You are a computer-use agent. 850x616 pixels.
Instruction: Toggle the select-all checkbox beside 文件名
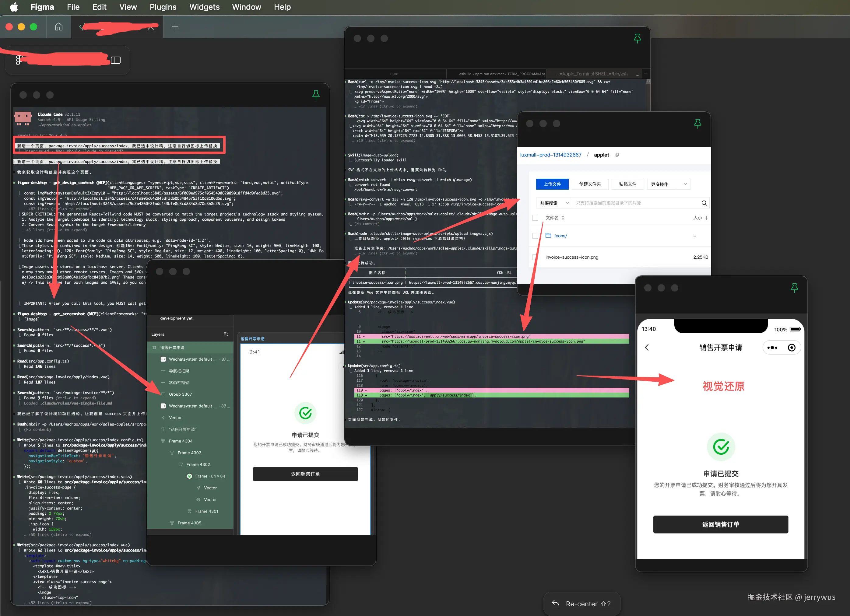535,218
